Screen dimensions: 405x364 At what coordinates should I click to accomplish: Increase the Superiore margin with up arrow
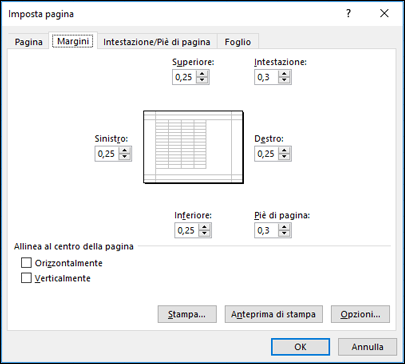202,74
